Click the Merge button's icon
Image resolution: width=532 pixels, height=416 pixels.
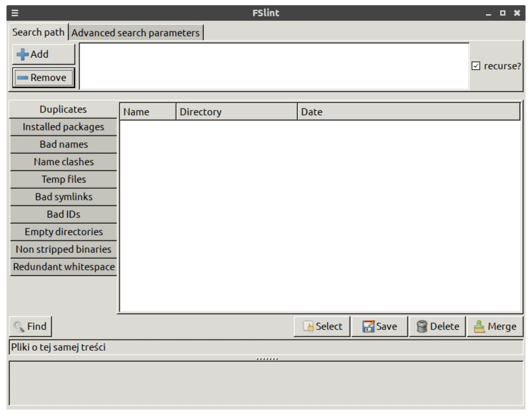point(479,326)
